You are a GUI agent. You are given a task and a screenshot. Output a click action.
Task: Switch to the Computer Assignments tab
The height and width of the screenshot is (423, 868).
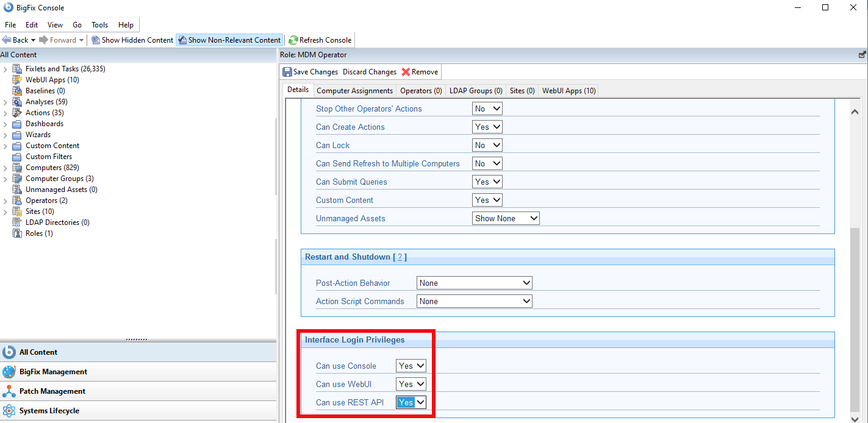coord(354,90)
